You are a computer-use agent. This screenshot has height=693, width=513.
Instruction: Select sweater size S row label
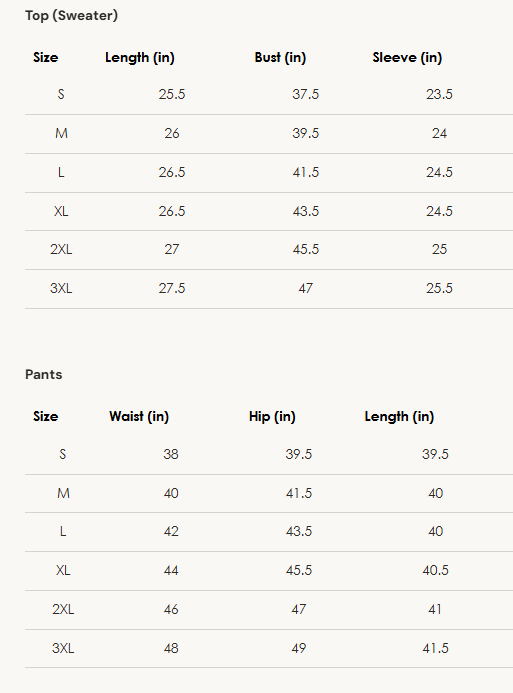(x=61, y=94)
